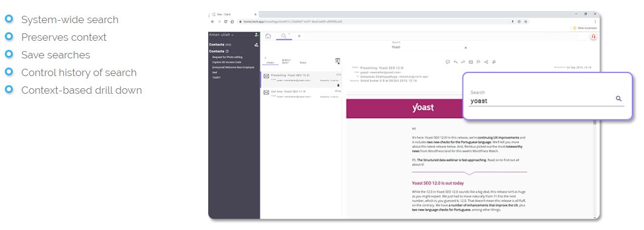Open 'Out now: Yoast SEO 11.9!' email result
This screenshot has width=644, height=230.
[301, 94]
